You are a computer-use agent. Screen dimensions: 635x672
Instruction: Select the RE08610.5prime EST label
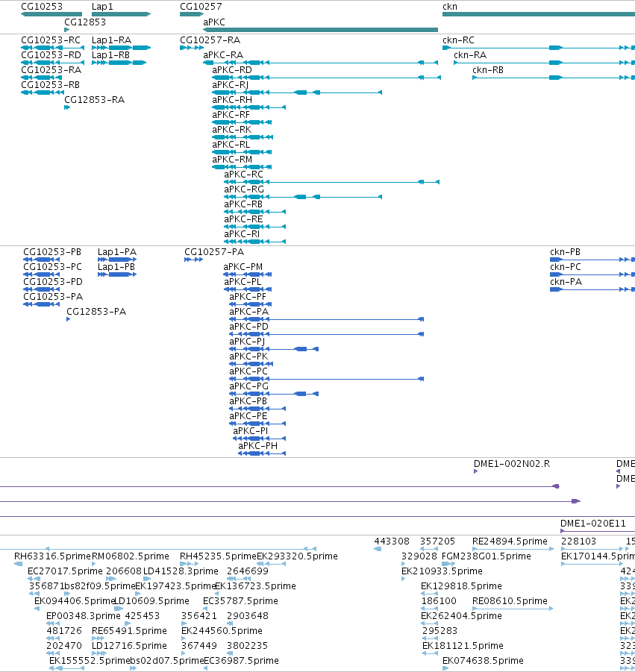click(510, 601)
